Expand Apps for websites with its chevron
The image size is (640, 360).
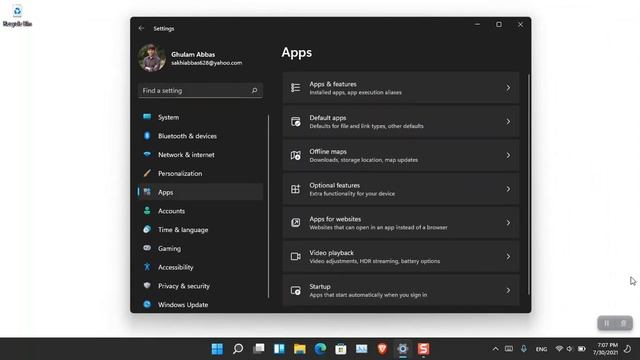508,223
